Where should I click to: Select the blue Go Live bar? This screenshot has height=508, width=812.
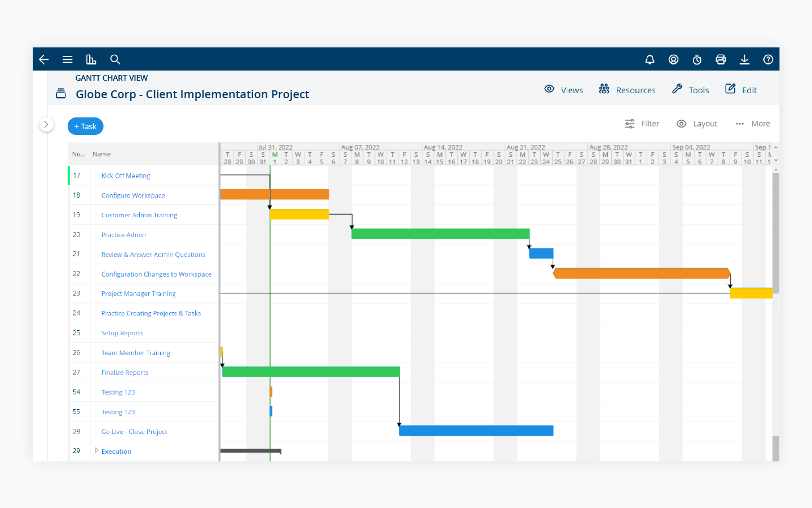(476, 431)
